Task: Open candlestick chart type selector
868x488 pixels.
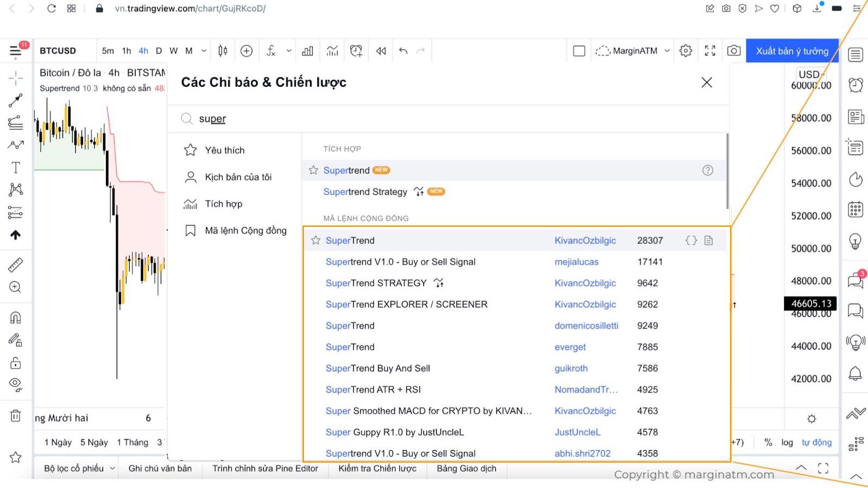Action: coord(222,51)
